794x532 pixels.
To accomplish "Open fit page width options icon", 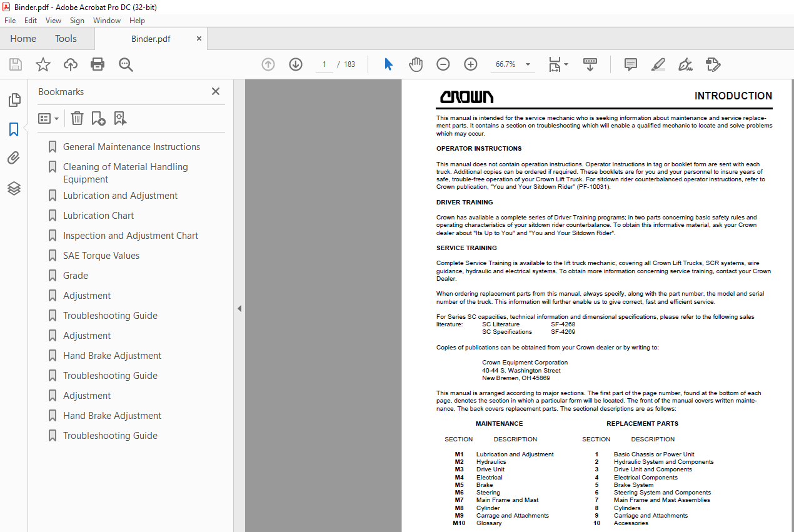I will pyautogui.click(x=558, y=64).
